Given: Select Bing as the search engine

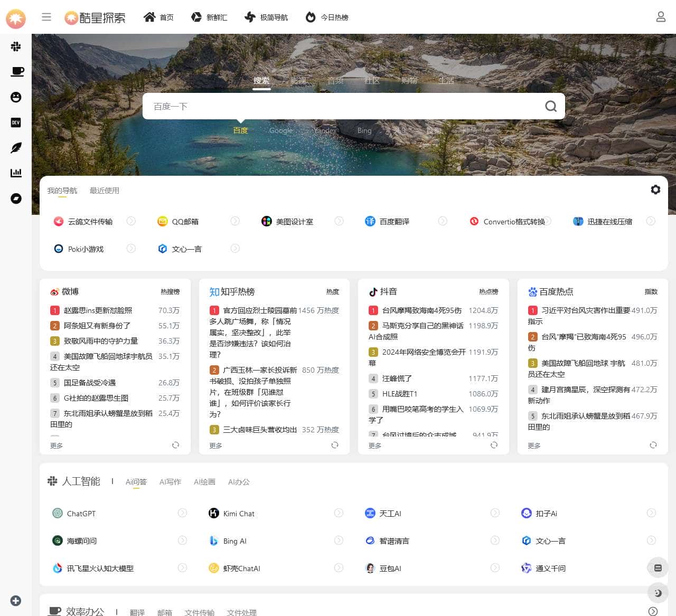Looking at the screenshot, I should pyautogui.click(x=364, y=130).
